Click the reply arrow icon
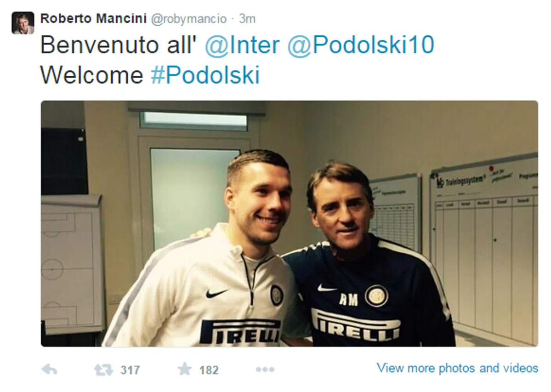The width and height of the screenshot is (551, 392). coord(49,369)
